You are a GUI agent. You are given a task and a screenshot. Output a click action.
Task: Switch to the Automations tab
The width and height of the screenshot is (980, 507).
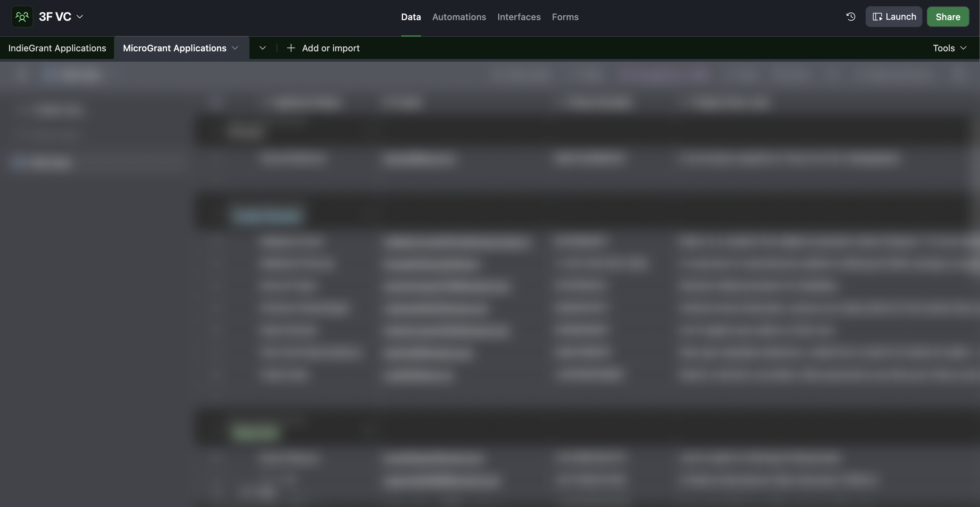click(x=459, y=17)
